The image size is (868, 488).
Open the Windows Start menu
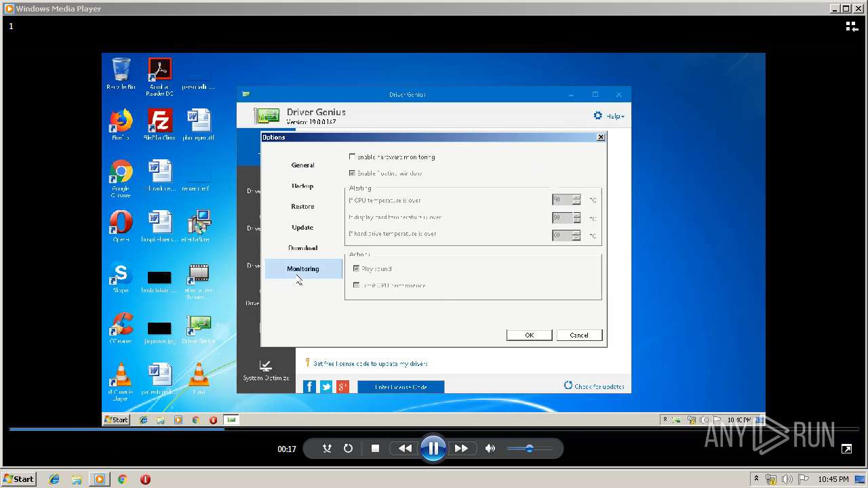tap(19, 479)
